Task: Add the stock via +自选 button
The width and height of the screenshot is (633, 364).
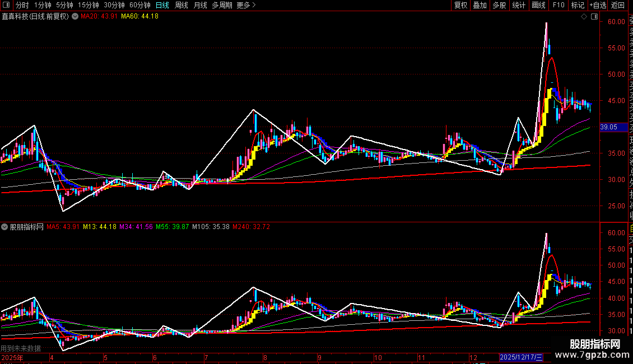Action: tap(598, 5)
